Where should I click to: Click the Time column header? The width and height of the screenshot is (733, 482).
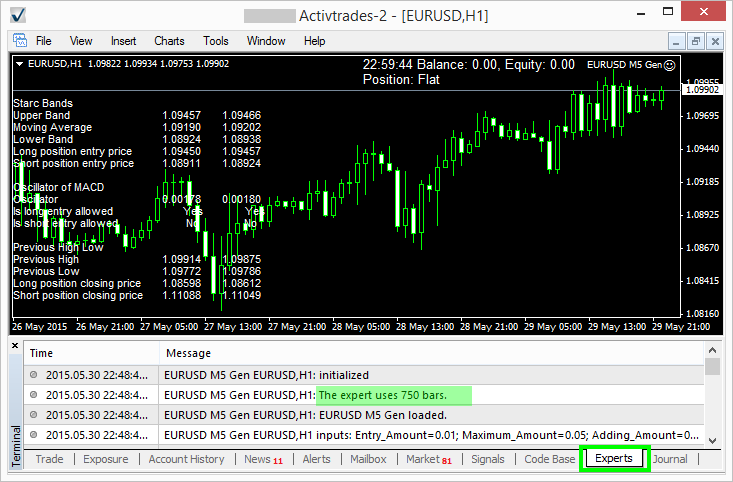coord(41,353)
